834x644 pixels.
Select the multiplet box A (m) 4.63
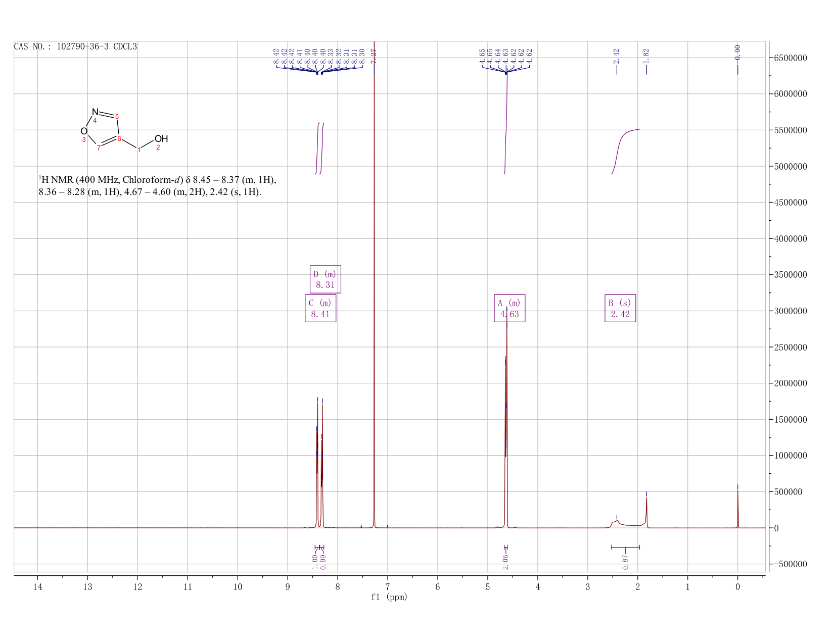coord(509,308)
